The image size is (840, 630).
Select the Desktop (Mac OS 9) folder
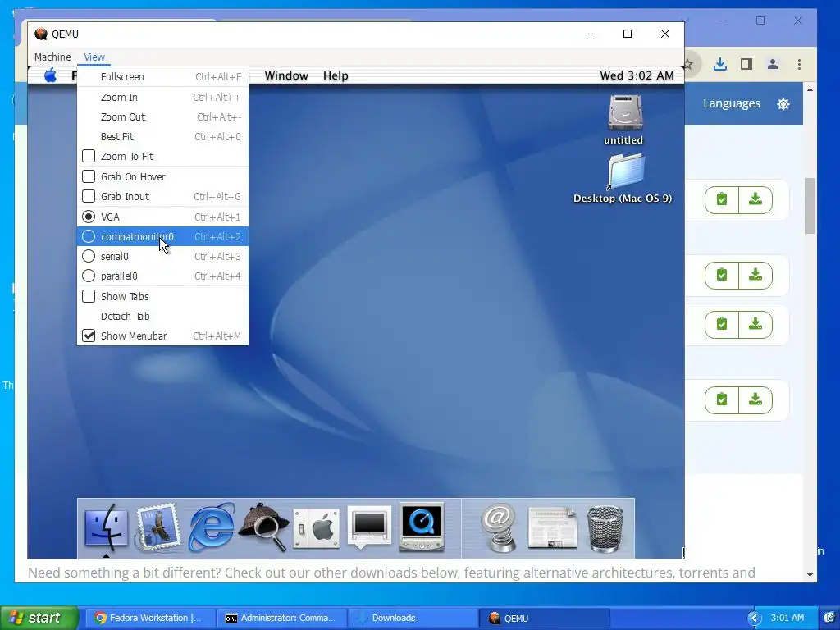click(x=623, y=179)
